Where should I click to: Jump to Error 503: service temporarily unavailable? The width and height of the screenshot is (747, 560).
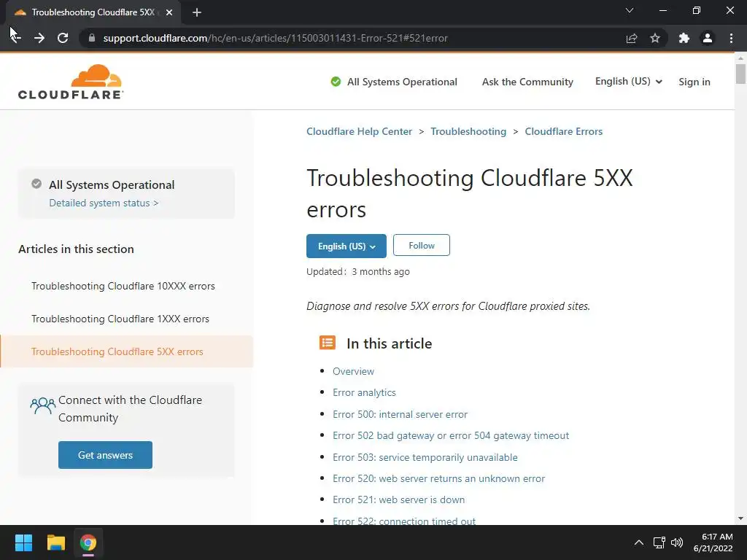(x=425, y=457)
